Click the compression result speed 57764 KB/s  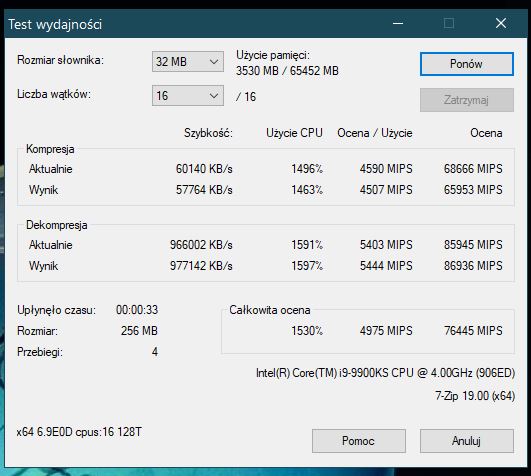click(204, 190)
